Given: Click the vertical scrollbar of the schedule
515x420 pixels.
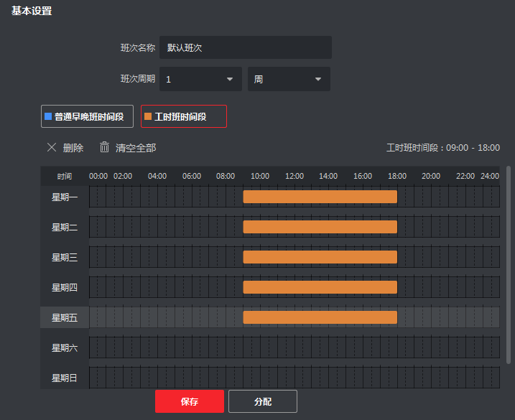Looking at the screenshot, I should tap(509, 265).
